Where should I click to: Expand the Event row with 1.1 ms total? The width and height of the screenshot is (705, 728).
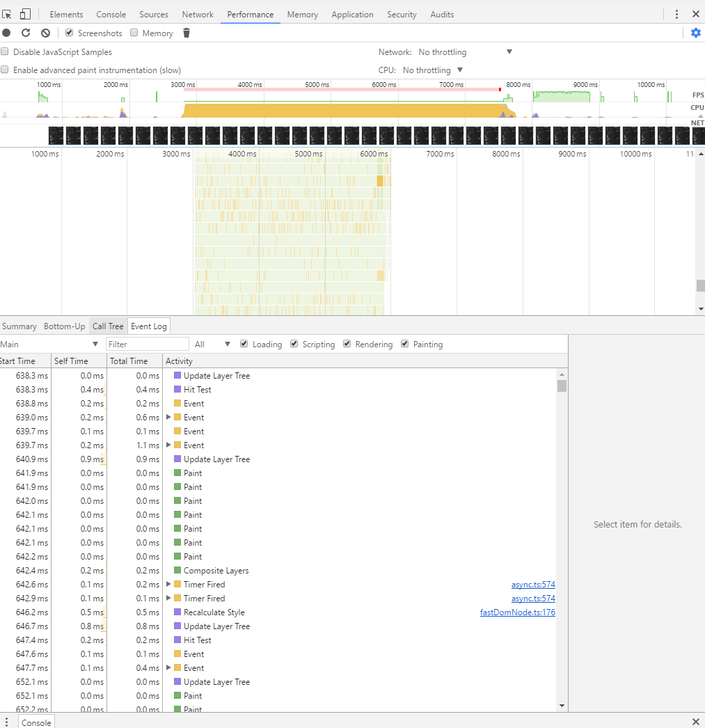pos(169,445)
